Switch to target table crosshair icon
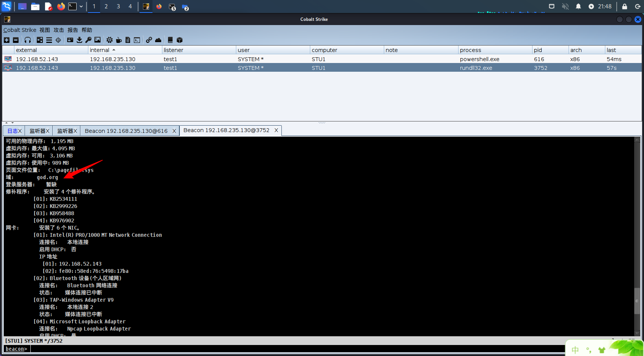 coord(58,40)
